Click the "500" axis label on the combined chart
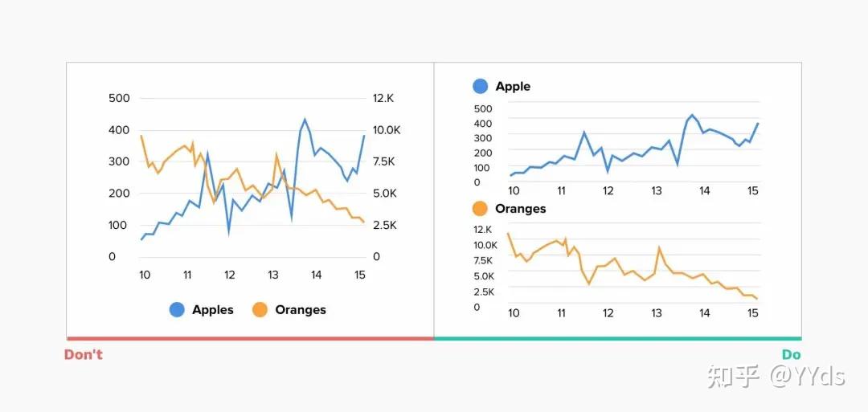 (119, 98)
